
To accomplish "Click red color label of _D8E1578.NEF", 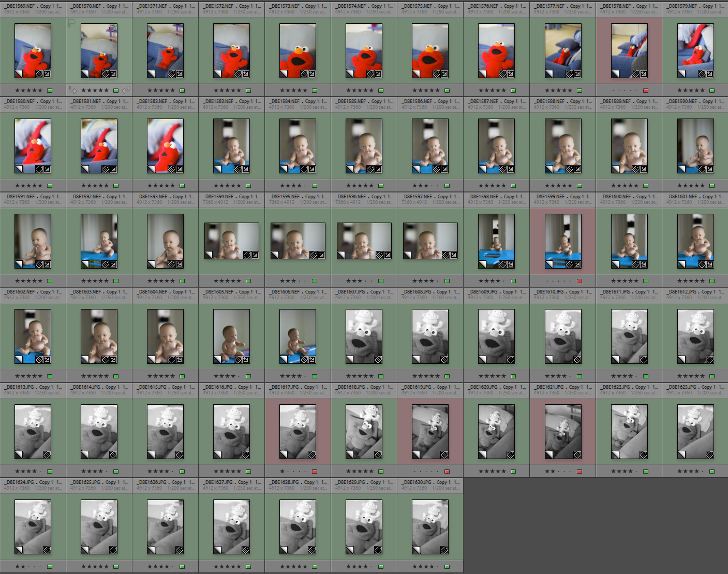I will point(646,91).
